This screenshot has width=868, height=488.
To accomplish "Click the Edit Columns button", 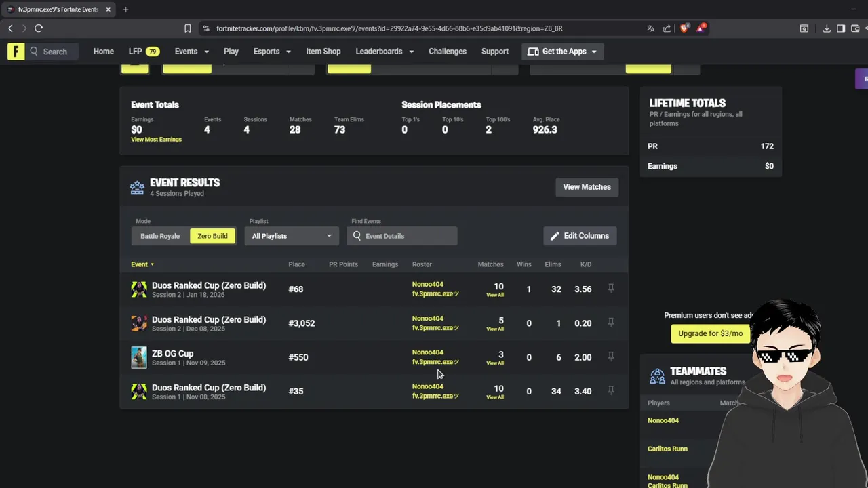I will [x=580, y=236].
